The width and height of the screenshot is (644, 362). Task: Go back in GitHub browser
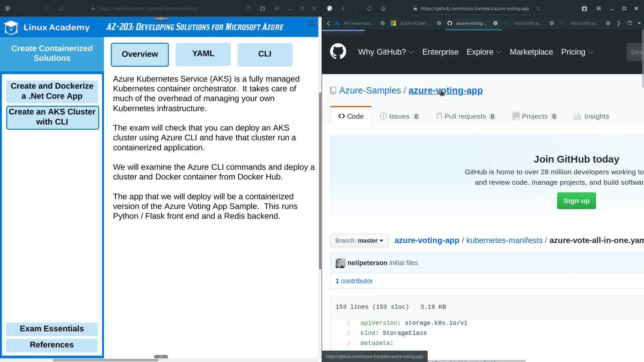click(x=343, y=8)
